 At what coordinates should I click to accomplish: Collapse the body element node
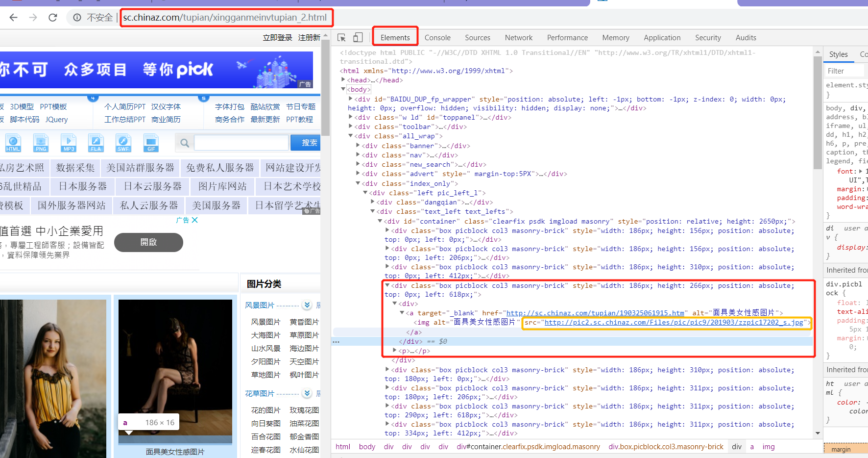(343, 89)
